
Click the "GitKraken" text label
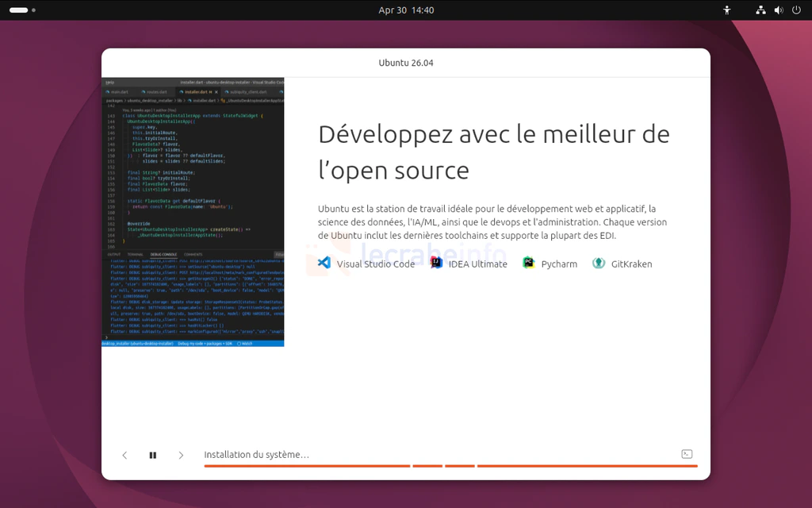tap(631, 264)
